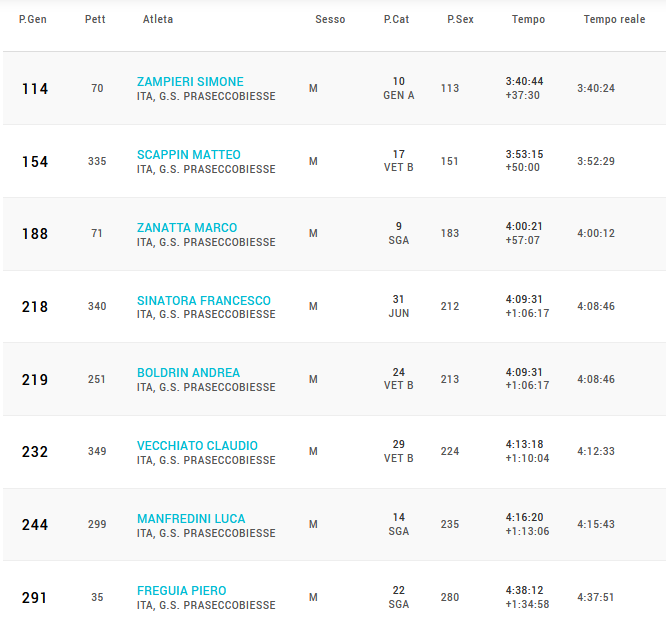The image size is (666, 625).
Task: Sort by the Pett column header
Action: [x=95, y=20]
